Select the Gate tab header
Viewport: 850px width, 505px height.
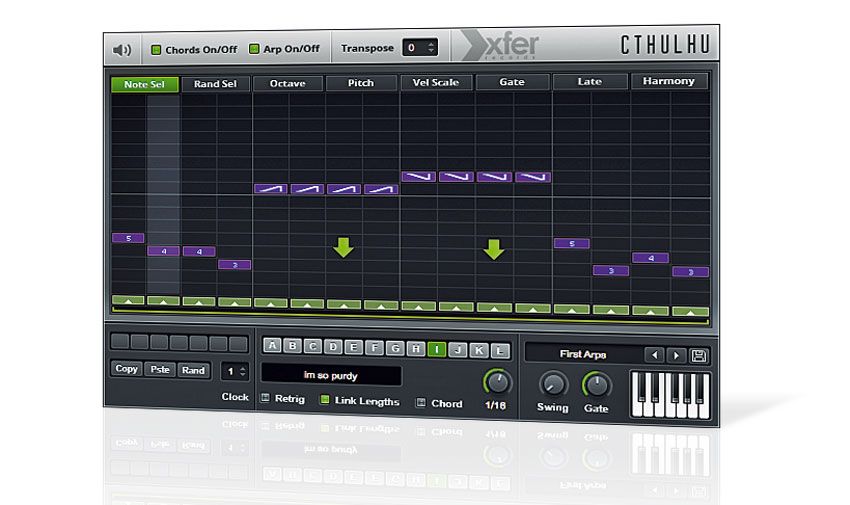[512, 81]
